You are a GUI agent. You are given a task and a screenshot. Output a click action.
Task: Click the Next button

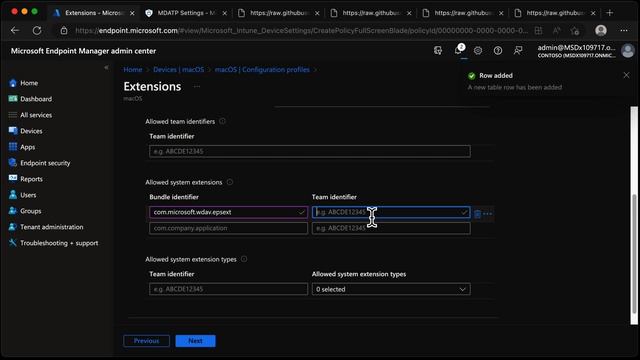pos(196,341)
